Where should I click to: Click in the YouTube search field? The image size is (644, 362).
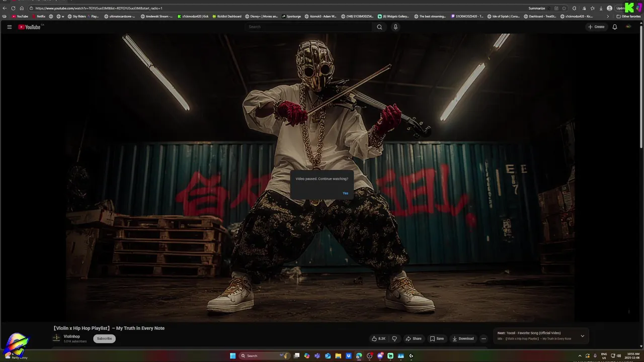(309, 27)
